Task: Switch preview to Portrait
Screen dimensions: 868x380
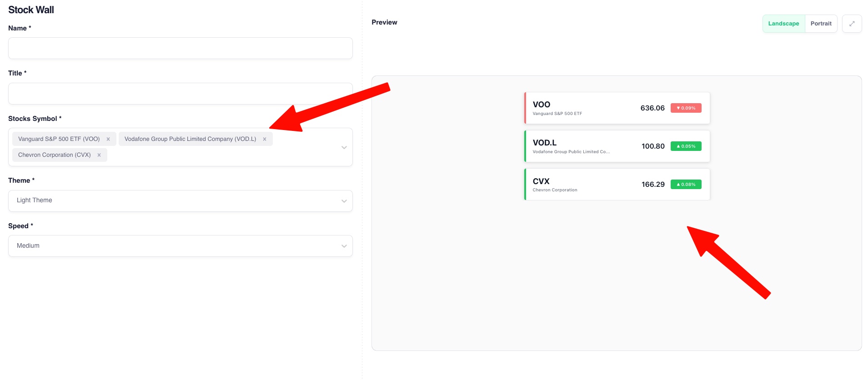Action: [821, 24]
